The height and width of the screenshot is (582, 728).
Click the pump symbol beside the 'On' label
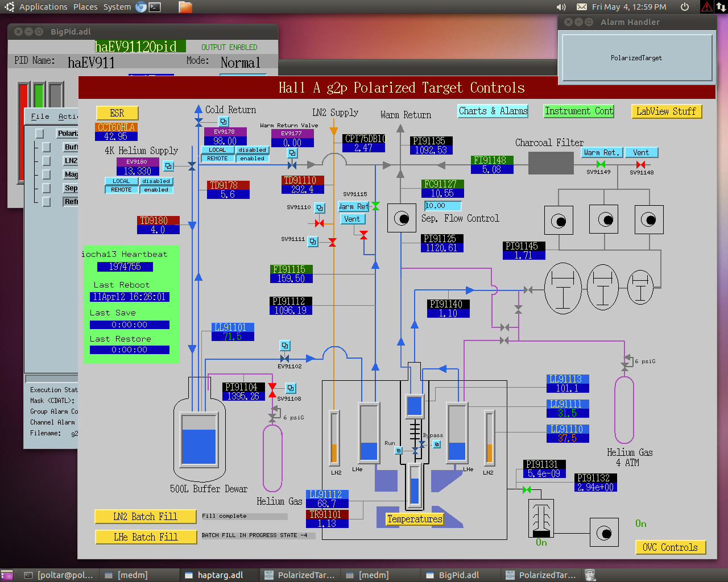[605, 533]
